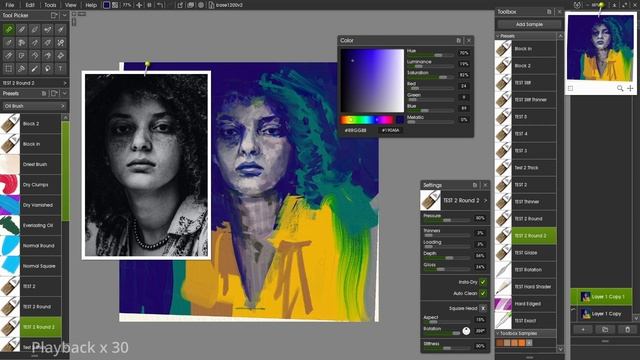Click the four-arrow canvas move icon in top toolbar
Image resolution: width=640 pixels, height=360 pixels.
139,5
